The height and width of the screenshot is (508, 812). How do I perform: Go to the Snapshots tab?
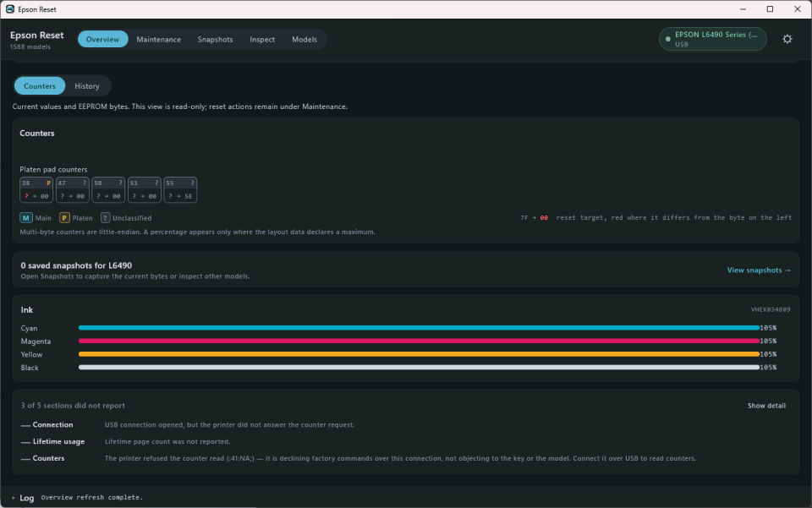(215, 40)
